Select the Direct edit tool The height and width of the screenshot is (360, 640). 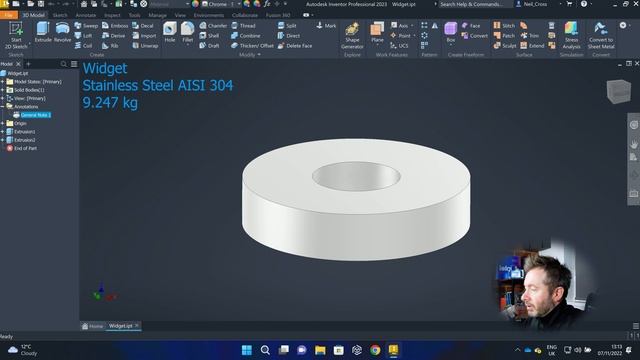(x=289, y=36)
